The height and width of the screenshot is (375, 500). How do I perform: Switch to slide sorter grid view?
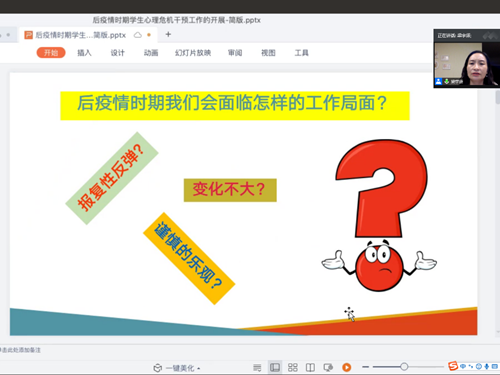[x=293, y=367]
